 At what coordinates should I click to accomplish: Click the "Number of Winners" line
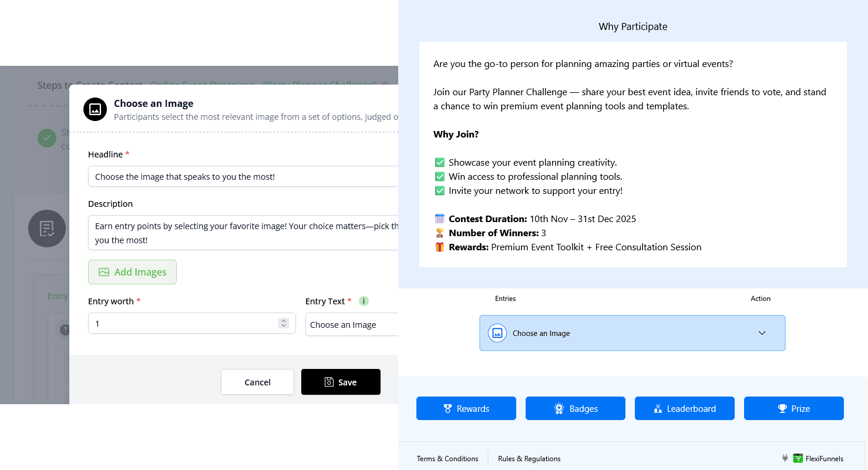(490, 233)
